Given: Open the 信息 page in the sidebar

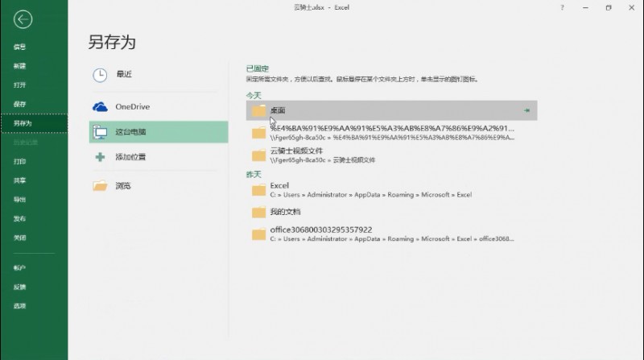Looking at the screenshot, I should (19, 47).
